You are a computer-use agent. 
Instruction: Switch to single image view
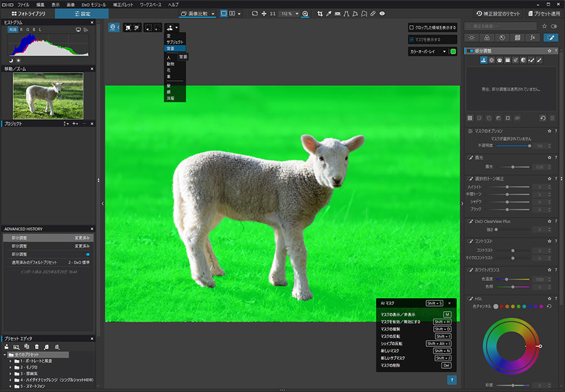point(223,14)
